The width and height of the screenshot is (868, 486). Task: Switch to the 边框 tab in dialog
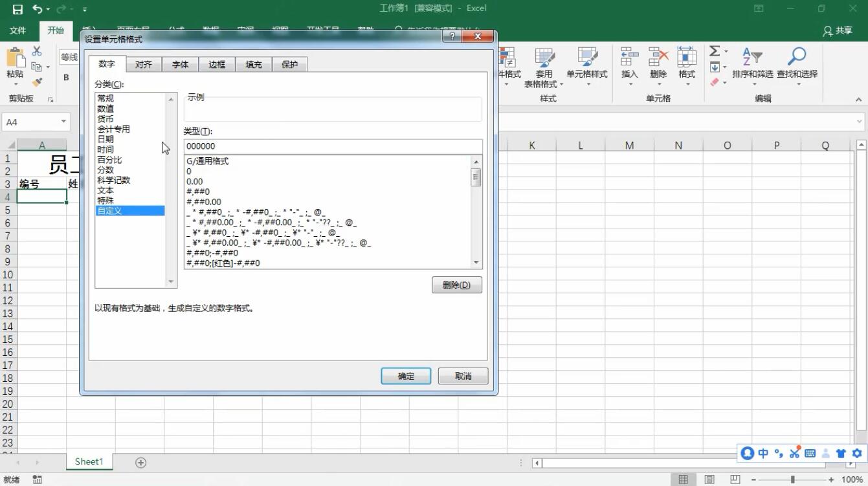217,64
